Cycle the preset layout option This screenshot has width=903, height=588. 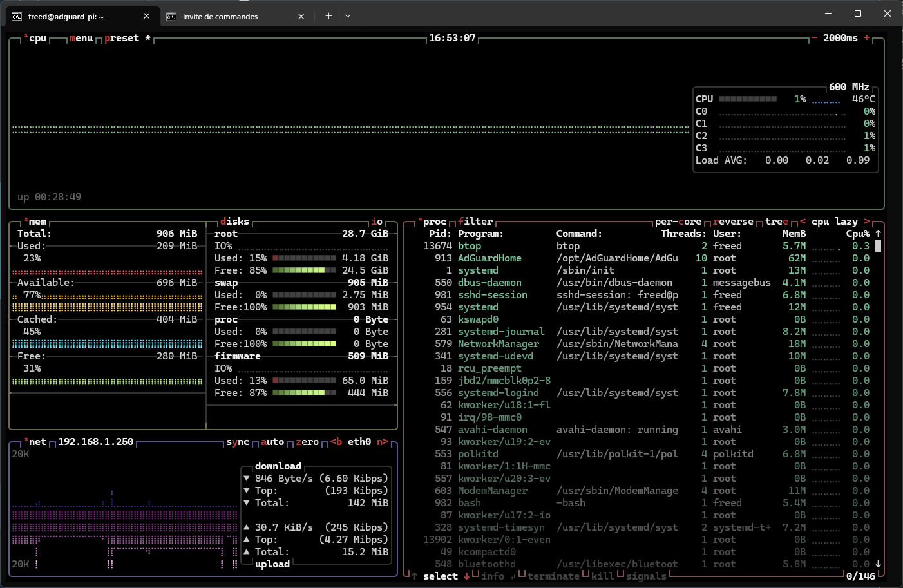coord(122,38)
